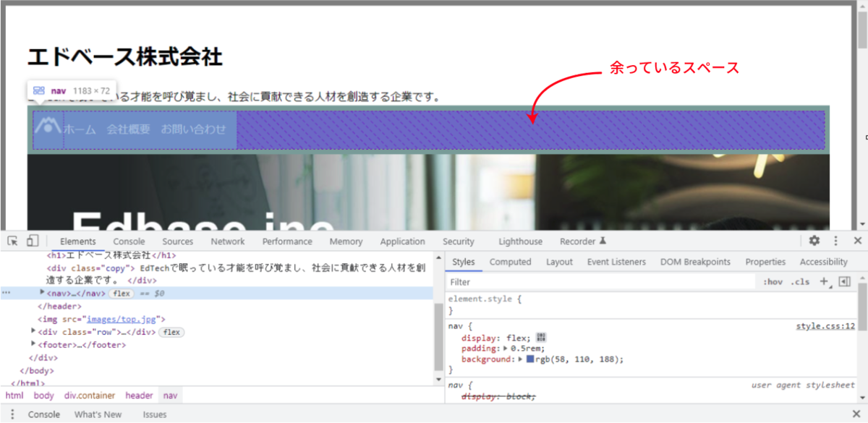Switch to the Elements panel tab

pos(78,242)
